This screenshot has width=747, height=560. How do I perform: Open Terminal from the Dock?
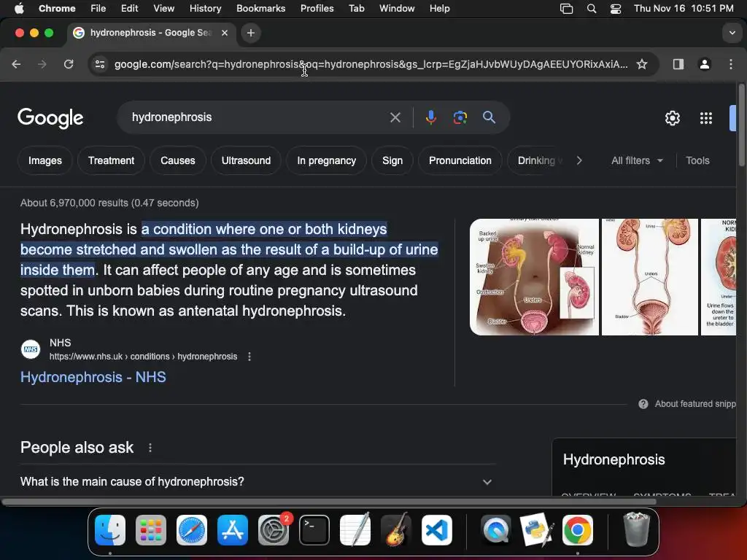pyautogui.click(x=314, y=530)
